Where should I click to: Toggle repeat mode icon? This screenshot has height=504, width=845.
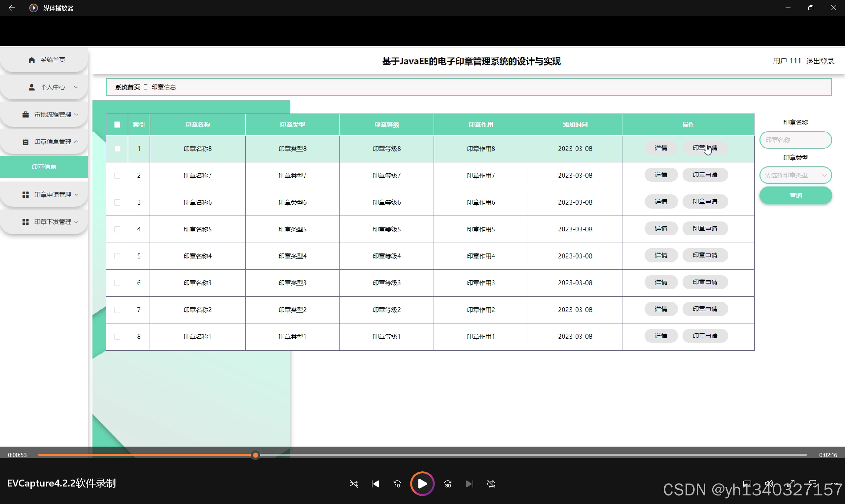[491, 484]
